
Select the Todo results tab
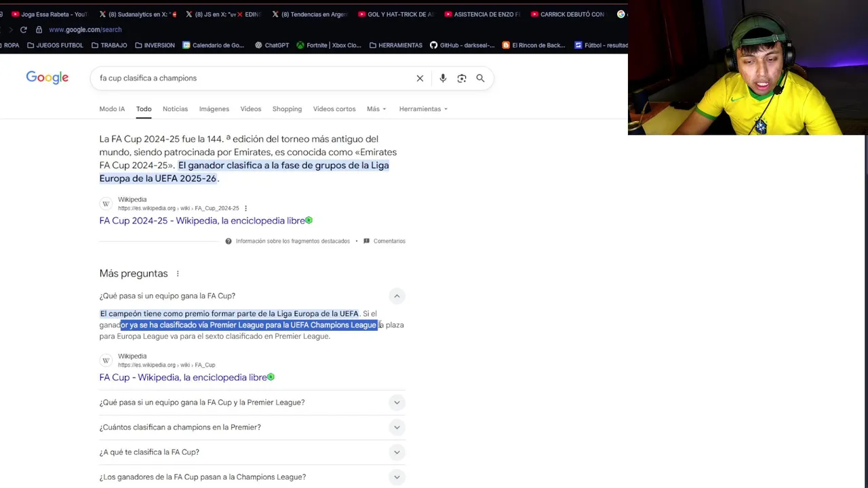(144, 108)
